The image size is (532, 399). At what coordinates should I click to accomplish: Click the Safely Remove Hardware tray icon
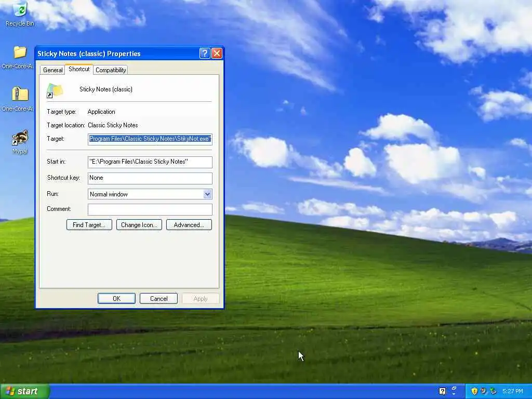point(494,391)
